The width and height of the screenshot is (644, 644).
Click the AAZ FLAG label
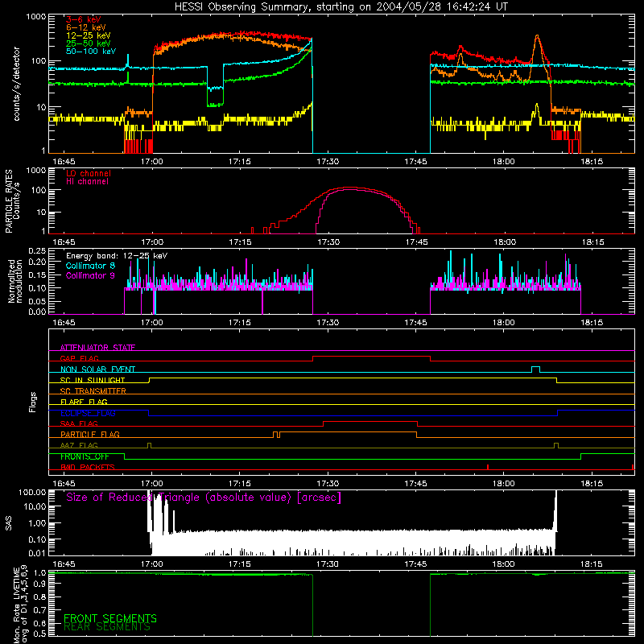(x=79, y=445)
